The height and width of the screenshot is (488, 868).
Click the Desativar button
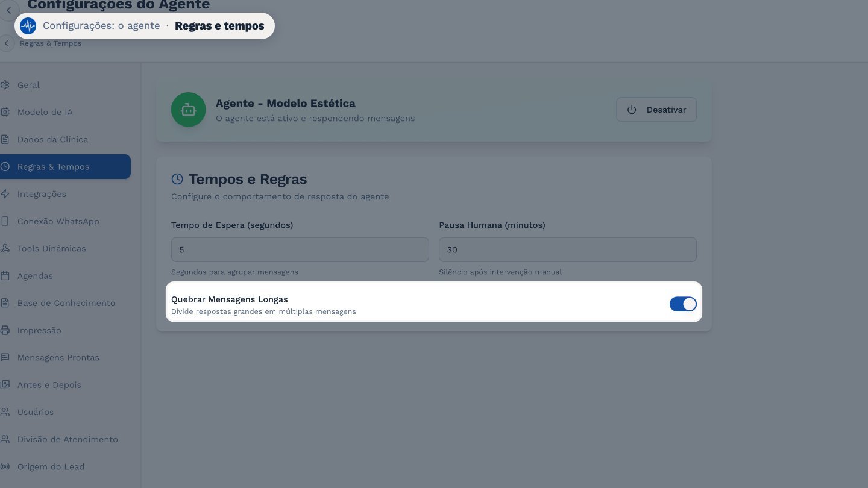(656, 110)
